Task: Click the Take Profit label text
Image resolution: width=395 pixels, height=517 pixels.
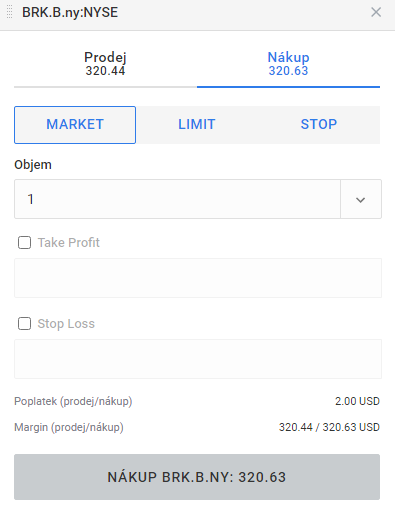Action: [x=69, y=243]
